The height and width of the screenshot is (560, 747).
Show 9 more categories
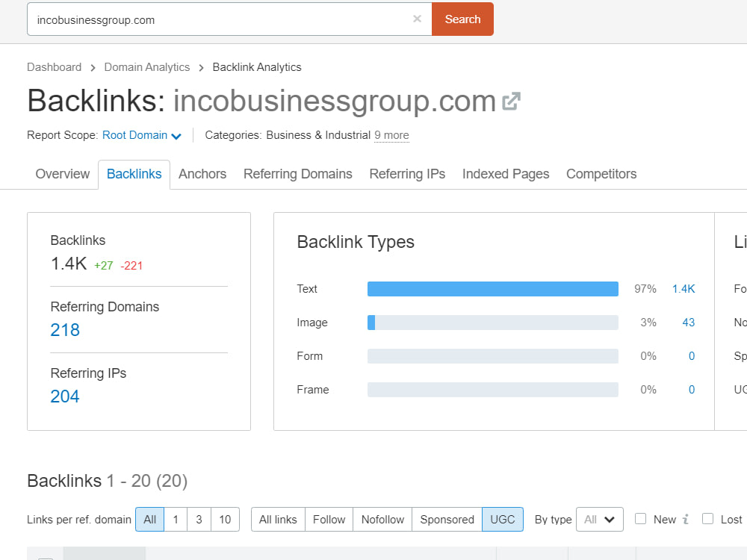coord(391,135)
